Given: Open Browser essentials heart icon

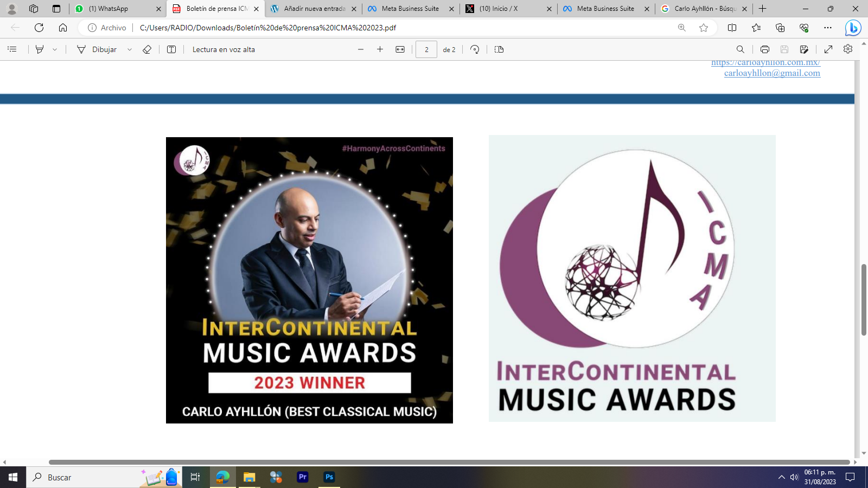Looking at the screenshot, I should [804, 28].
